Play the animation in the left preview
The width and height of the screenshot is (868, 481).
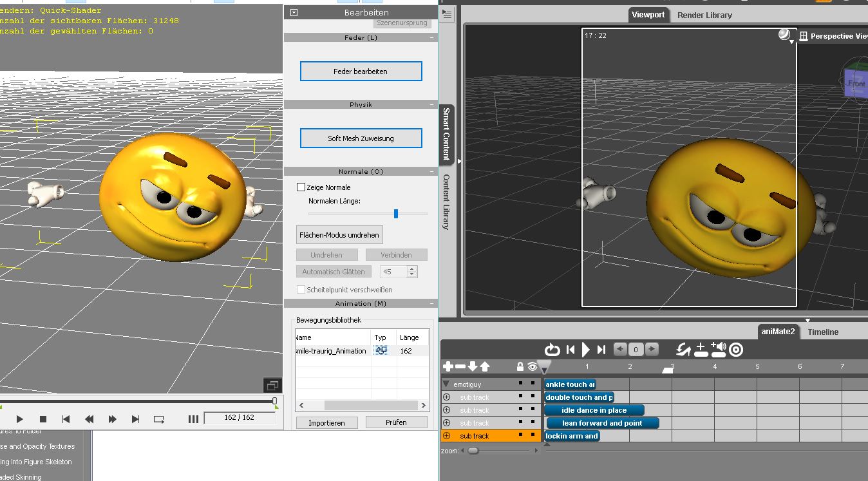tap(19, 419)
